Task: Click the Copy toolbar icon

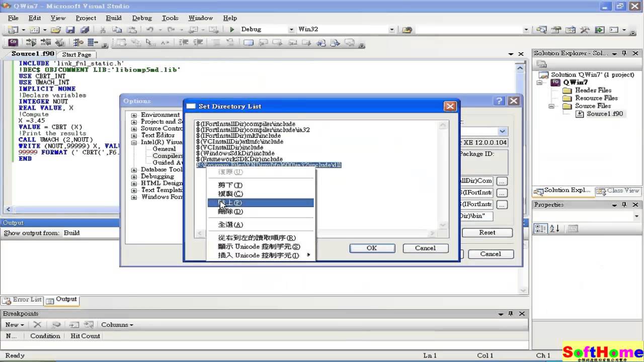Action: pyautogui.click(x=117, y=30)
